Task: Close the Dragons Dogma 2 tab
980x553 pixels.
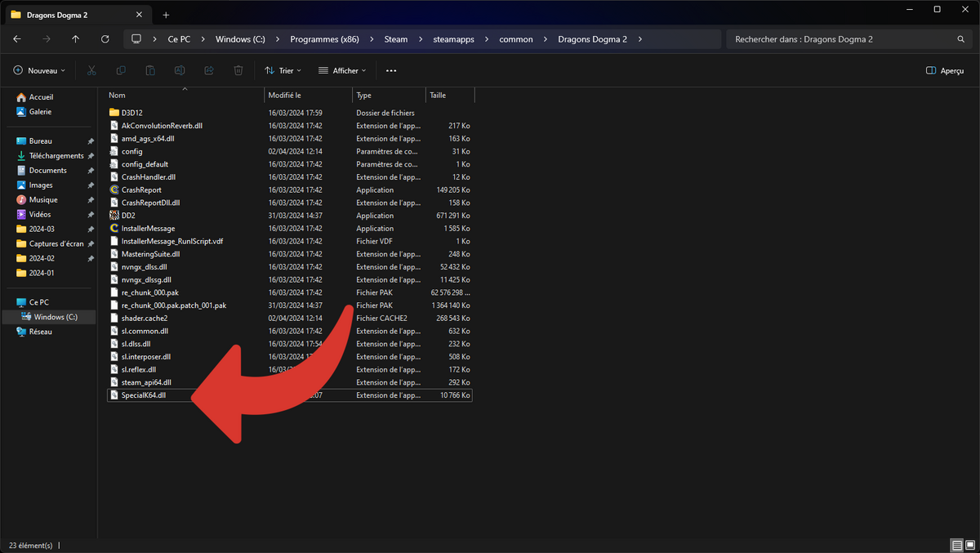Action: pyautogui.click(x=140, y=15)
